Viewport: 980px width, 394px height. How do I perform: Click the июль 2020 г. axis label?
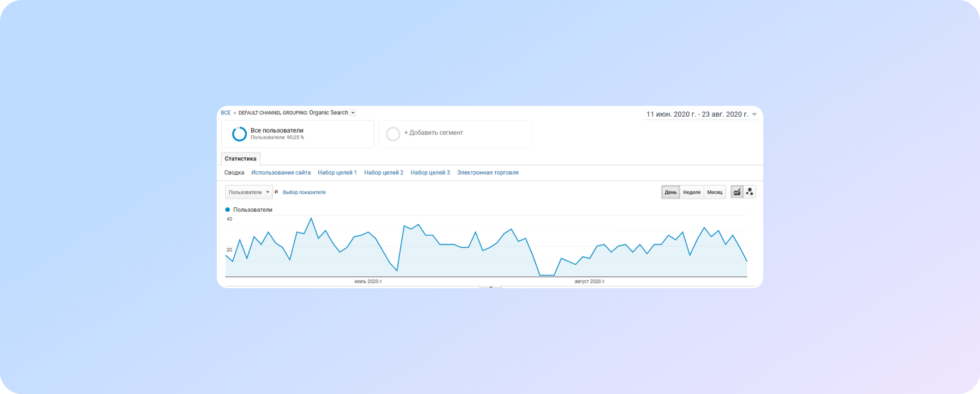[369, 282]
